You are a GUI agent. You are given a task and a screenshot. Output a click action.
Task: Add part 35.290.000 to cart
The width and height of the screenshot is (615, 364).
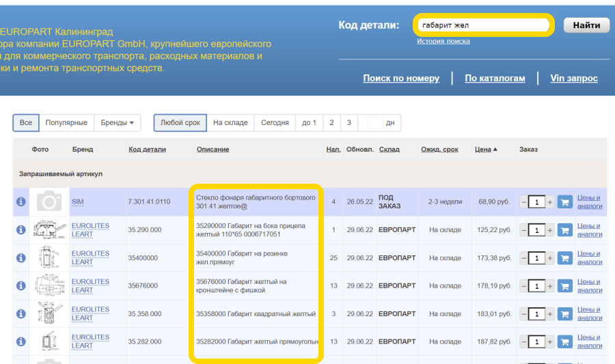click(x=565, y=230)
